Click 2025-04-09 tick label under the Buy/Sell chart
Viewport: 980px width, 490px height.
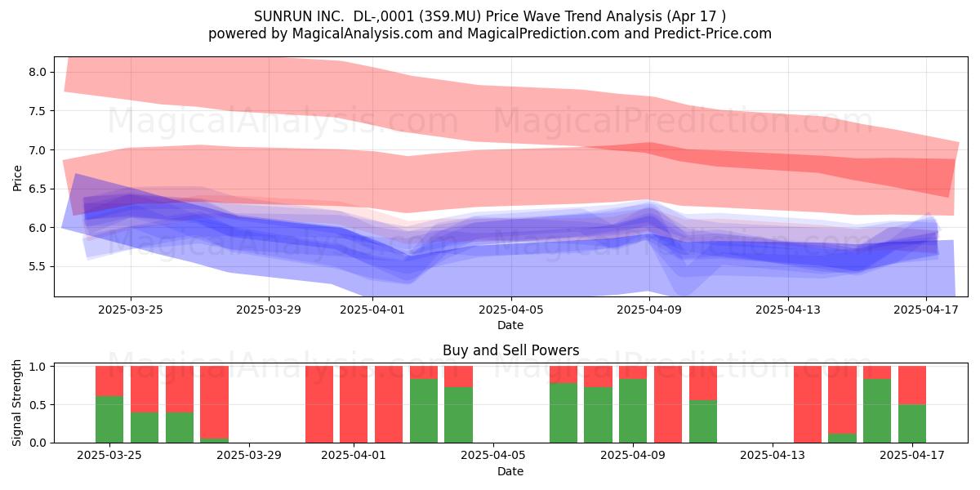634,456
